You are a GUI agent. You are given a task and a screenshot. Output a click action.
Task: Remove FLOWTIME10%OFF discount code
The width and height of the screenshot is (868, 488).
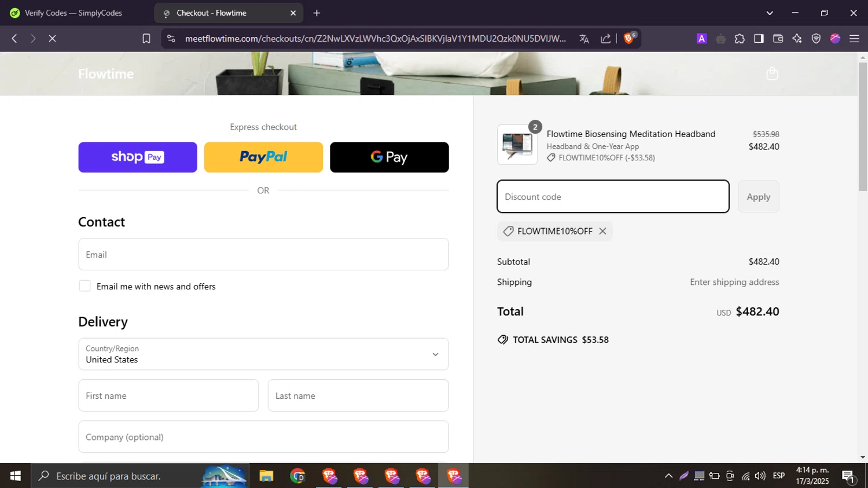pos(602,231)
